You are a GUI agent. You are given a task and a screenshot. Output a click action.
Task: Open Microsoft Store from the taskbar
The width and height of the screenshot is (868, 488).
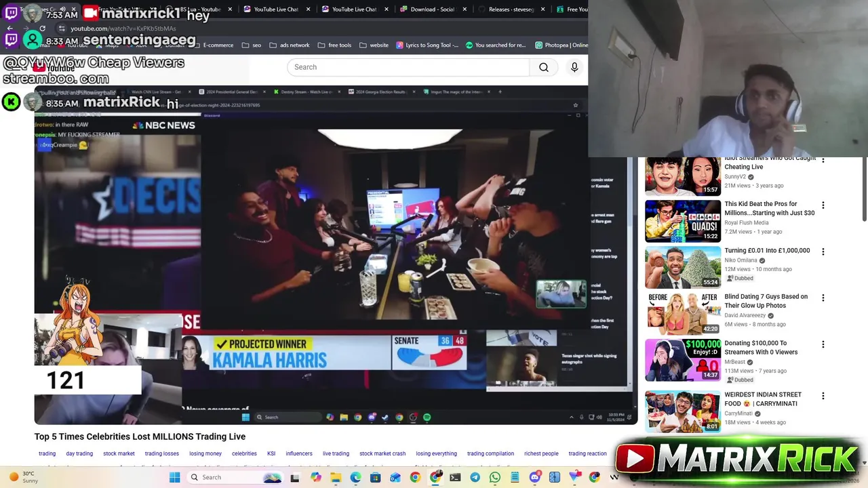click(375, 477)
